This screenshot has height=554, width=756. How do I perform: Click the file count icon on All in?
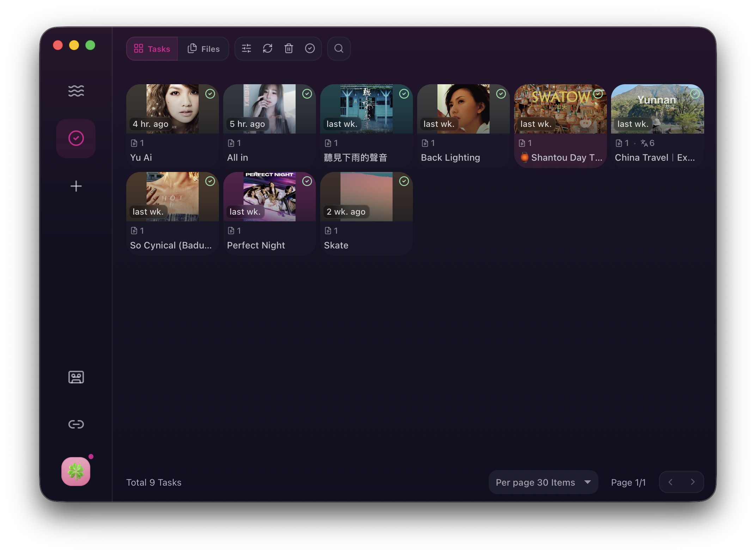coord(231,143)
